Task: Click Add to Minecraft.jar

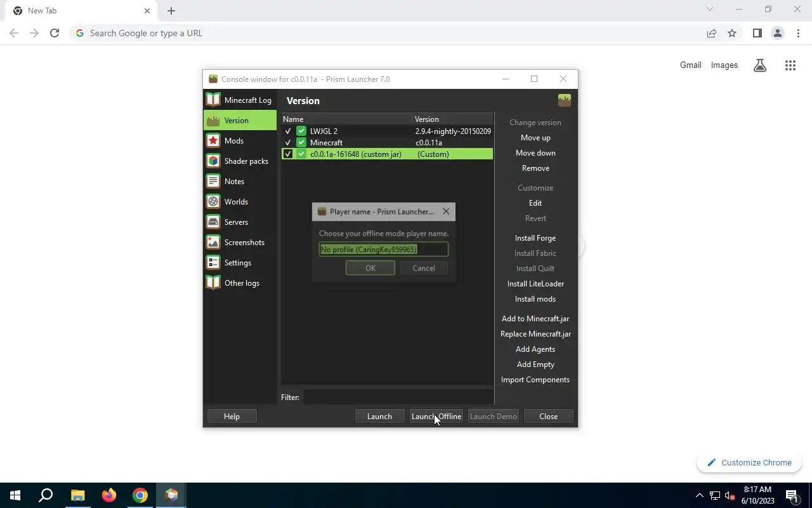Action: pos(535,319)
